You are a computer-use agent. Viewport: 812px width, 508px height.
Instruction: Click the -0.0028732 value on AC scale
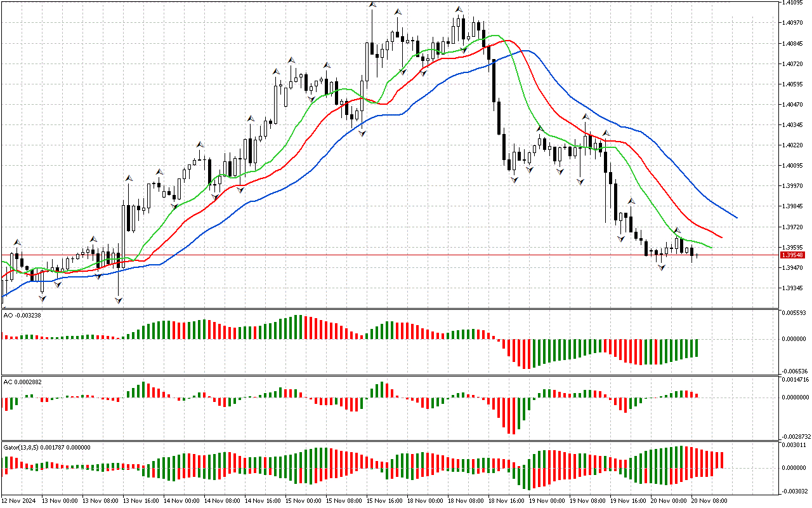796,436
